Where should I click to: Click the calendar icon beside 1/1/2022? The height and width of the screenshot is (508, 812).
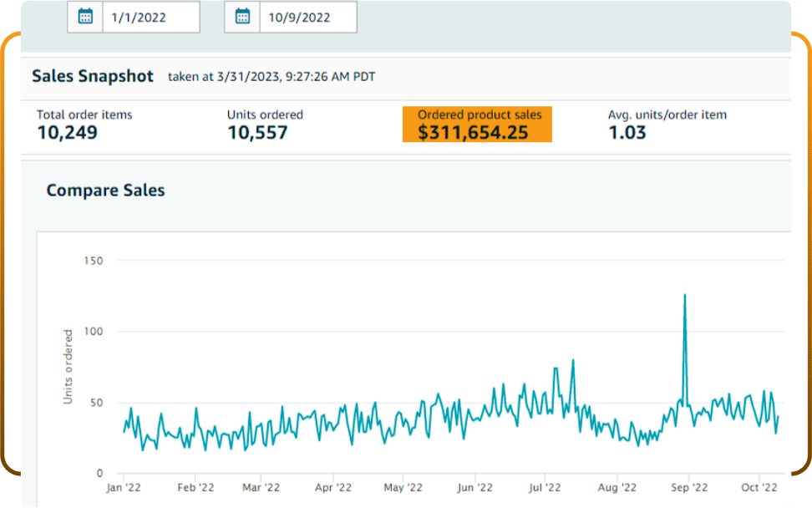coord(85,17)
